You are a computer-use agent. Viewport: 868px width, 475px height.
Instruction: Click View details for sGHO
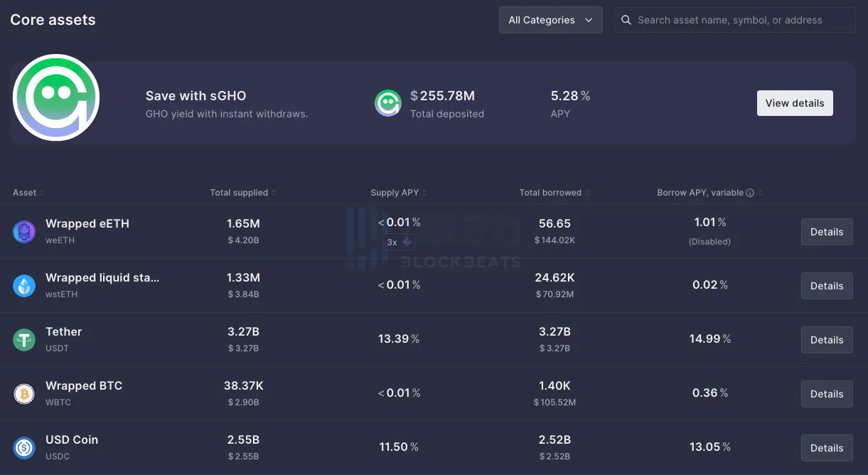click(x=795, y=103)
